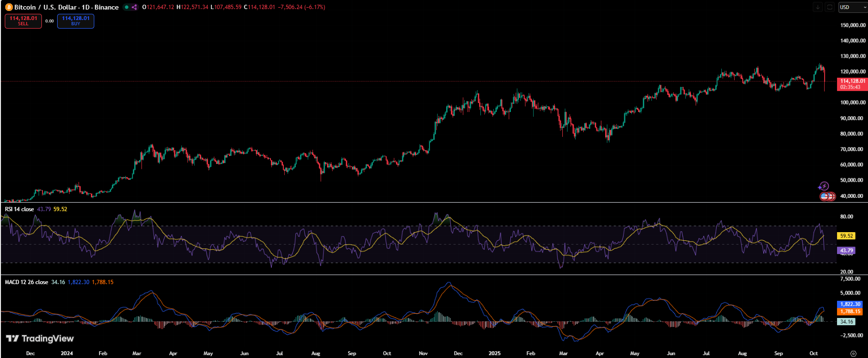Click the 0.00 spread value between Sell and Buy

point(50,21)
